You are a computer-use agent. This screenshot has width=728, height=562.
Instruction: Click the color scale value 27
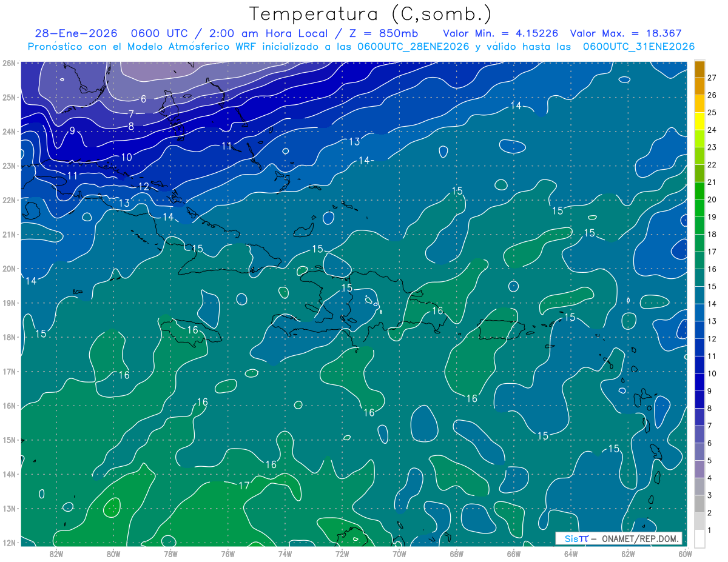[712, 78]
